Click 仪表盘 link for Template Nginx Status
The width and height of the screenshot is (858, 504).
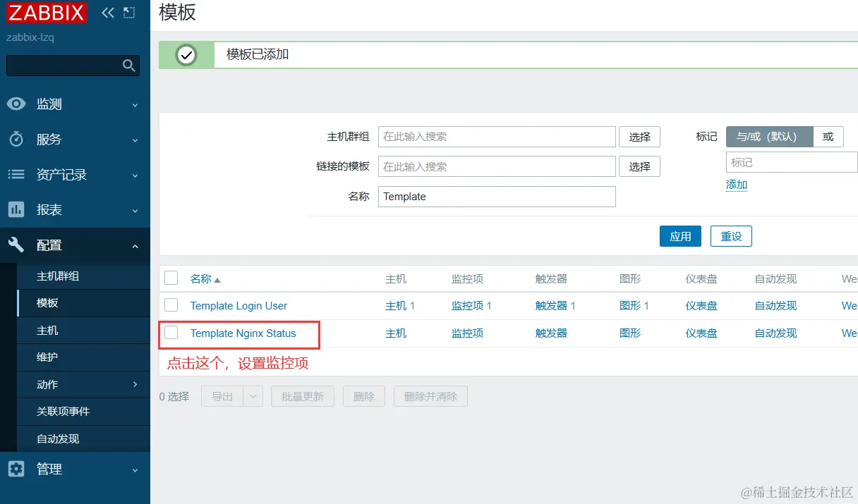click(701, 333)
